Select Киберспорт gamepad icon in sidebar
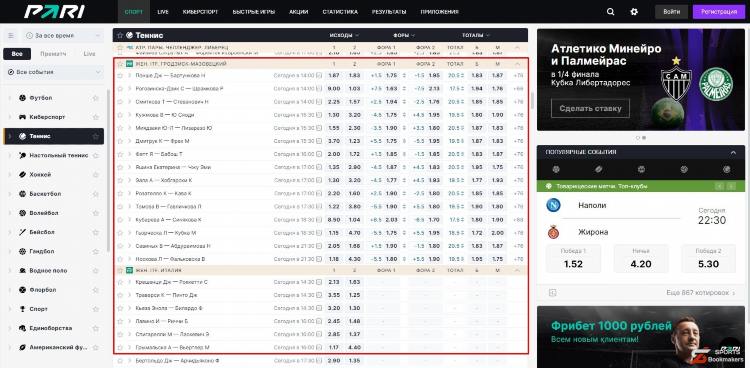750x368 pixels. [22, 117]
